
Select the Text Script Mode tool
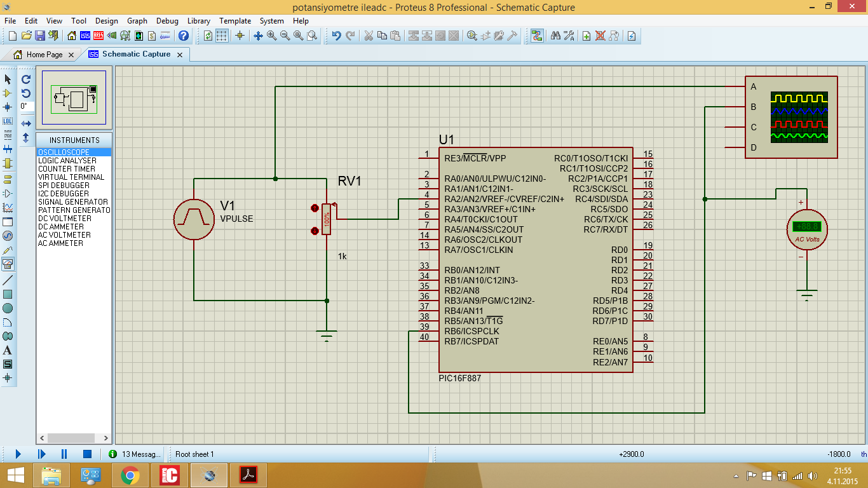point(8,135)
